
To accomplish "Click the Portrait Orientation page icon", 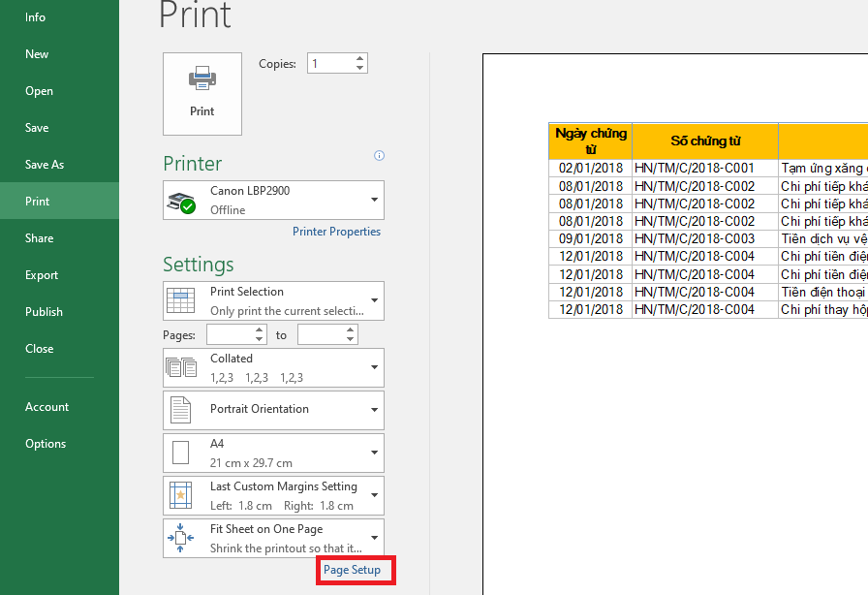I will click(181, 410).
